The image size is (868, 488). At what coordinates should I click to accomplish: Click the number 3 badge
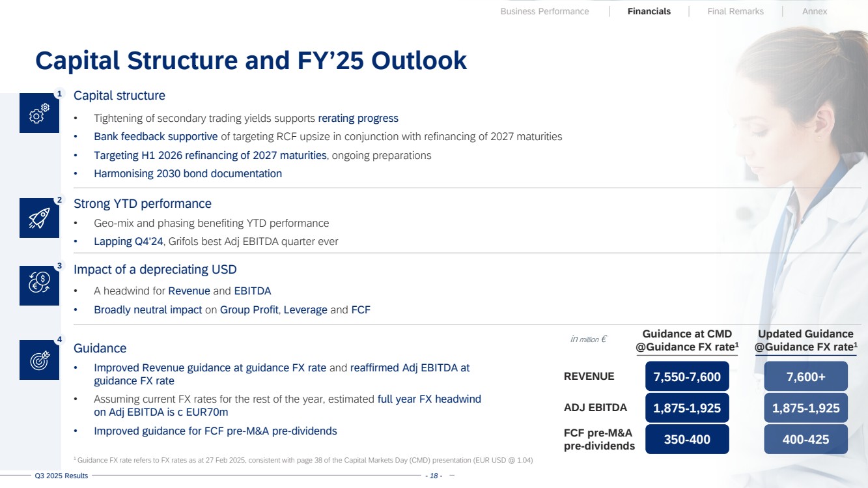(59, 266)
